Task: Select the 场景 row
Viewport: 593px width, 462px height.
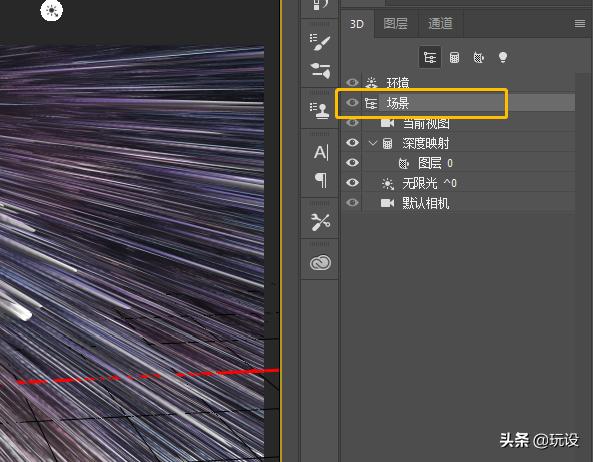Action: point(458,102)
